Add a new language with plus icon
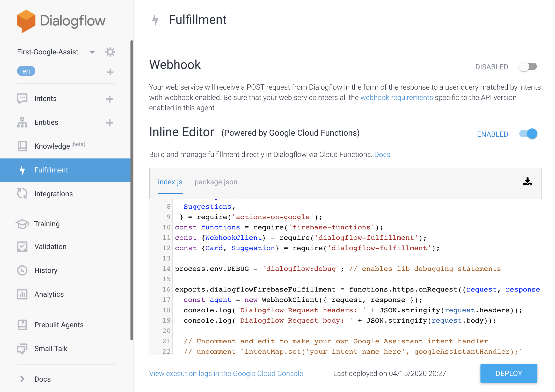Image resolution: width=555 pixels, height=392 pixels. point(110,72)
